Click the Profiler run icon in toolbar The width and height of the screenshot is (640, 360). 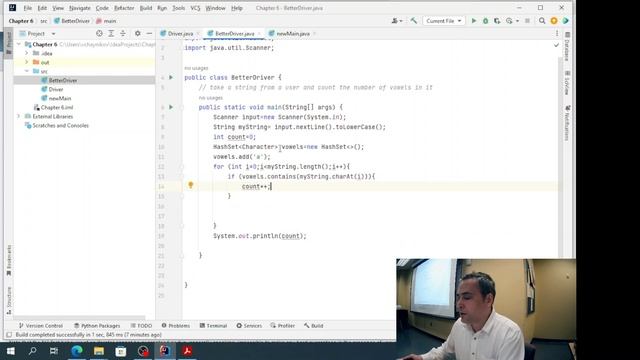(x=509, y=20)
